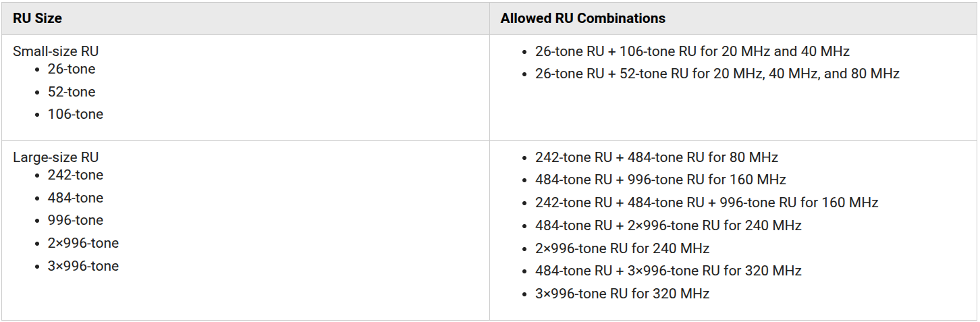Screen dimensions: 980x322
Task: Click the Small-size RU label
Action: tap(56, 51)
